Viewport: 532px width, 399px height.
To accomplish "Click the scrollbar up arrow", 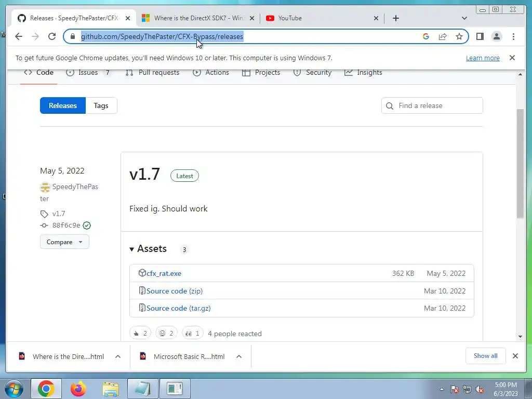I will (x=521, y=74).
